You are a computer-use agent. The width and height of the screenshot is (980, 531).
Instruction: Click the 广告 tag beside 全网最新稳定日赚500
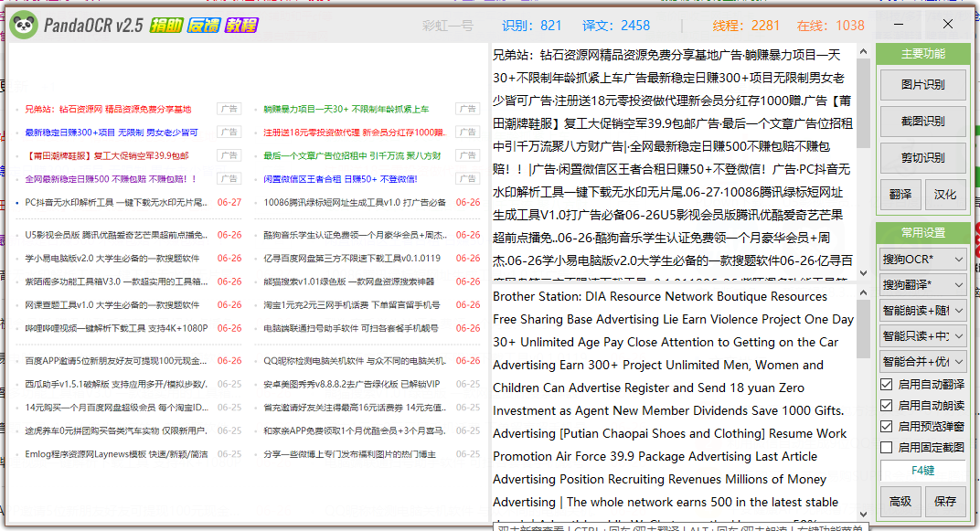pyautogui.click(x=229, y=178)
